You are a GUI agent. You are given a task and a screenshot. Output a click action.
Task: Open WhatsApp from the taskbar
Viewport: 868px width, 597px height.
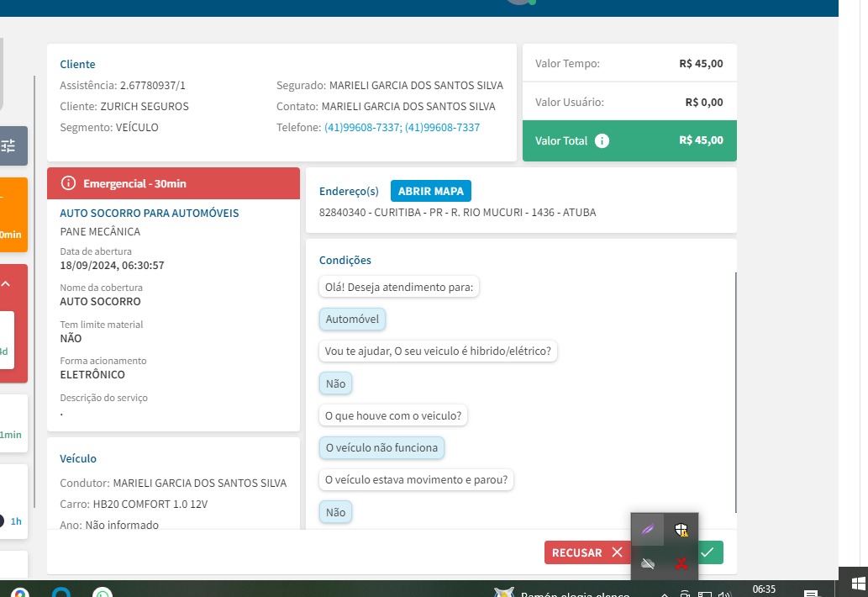[103, 593]
